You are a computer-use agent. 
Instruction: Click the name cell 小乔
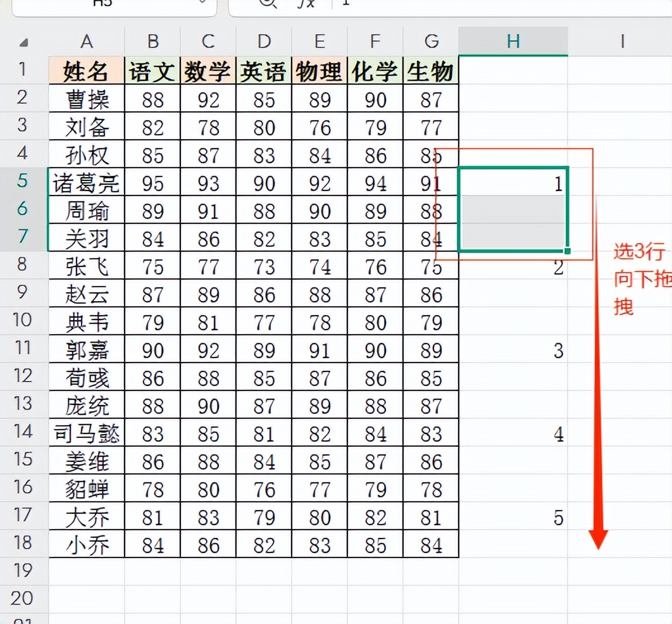tap(87, 544)
